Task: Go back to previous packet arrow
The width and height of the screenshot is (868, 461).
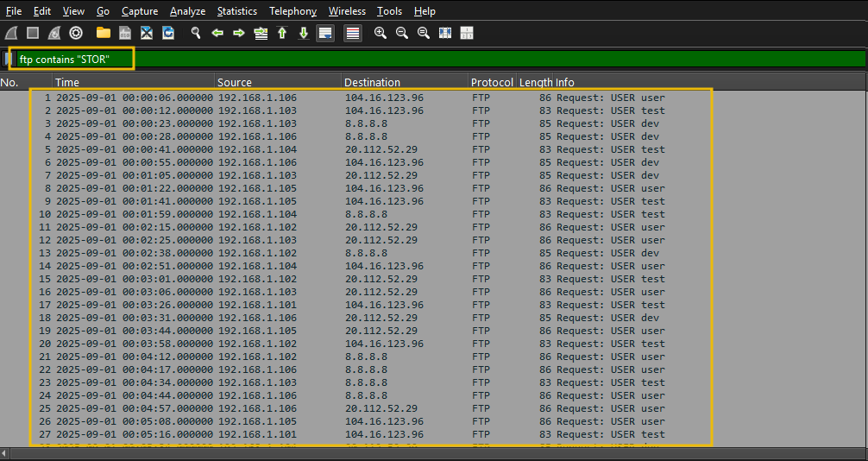Action: click(x=217, y=34)
